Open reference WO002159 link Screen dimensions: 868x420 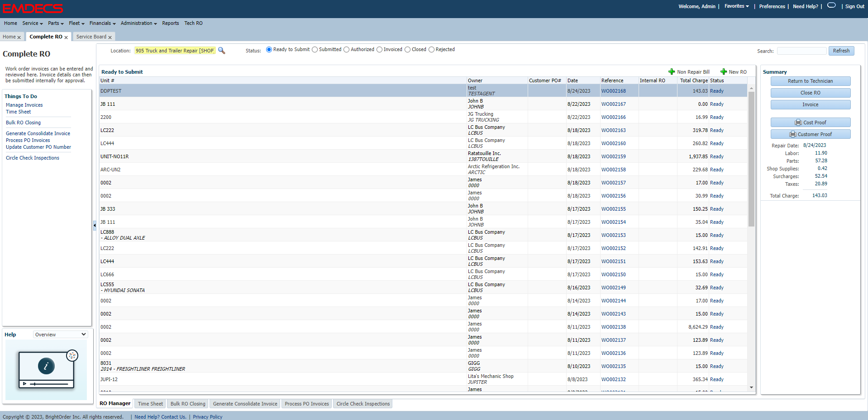click(x=613, y=156)
